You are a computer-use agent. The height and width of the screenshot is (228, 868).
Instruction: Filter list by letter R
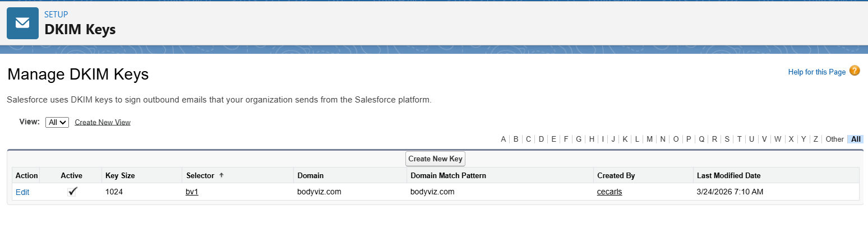(714, 139)
